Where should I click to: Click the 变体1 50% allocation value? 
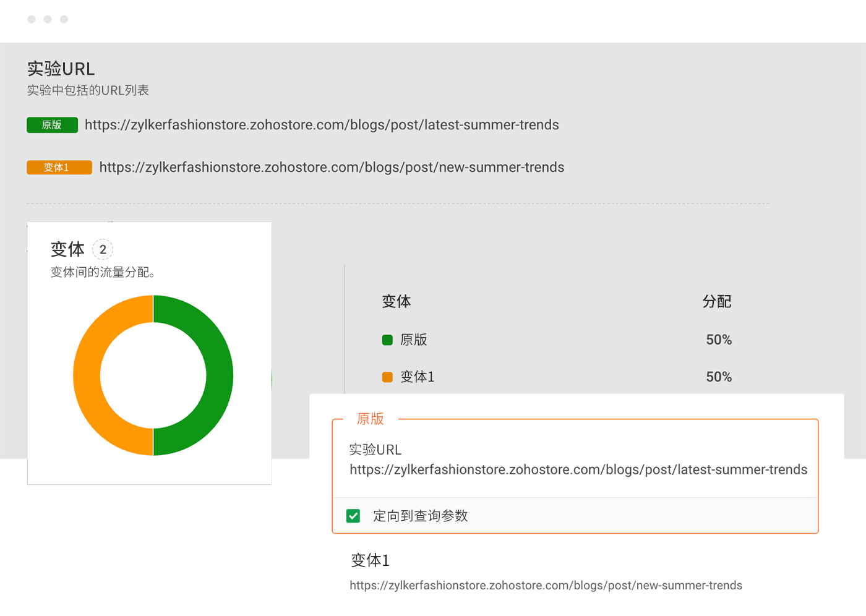[719, 377]
